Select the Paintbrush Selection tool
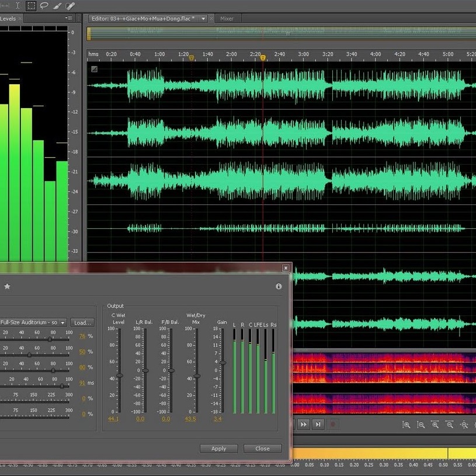The height and width of the screenshot is (476, 476). (x=57, y=5)
